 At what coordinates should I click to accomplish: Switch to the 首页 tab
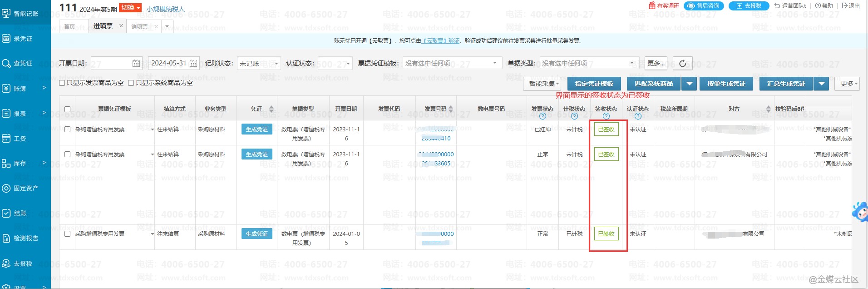[69, 26]
